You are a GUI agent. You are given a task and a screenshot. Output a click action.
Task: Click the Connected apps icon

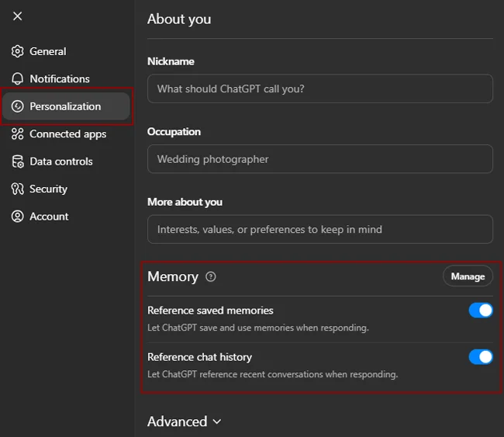click(17, 134)
